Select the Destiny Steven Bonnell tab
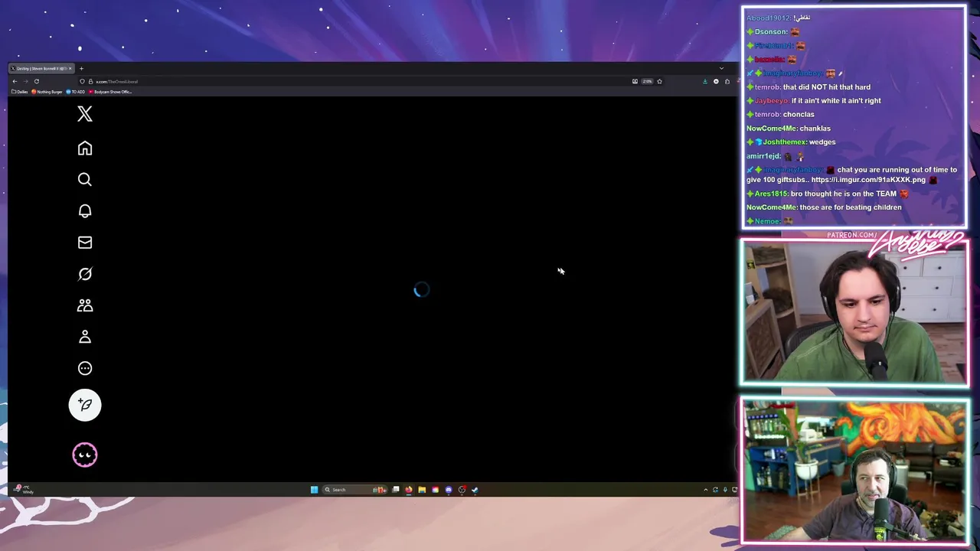This screenshot has width=980, height=551. point(42,68)
